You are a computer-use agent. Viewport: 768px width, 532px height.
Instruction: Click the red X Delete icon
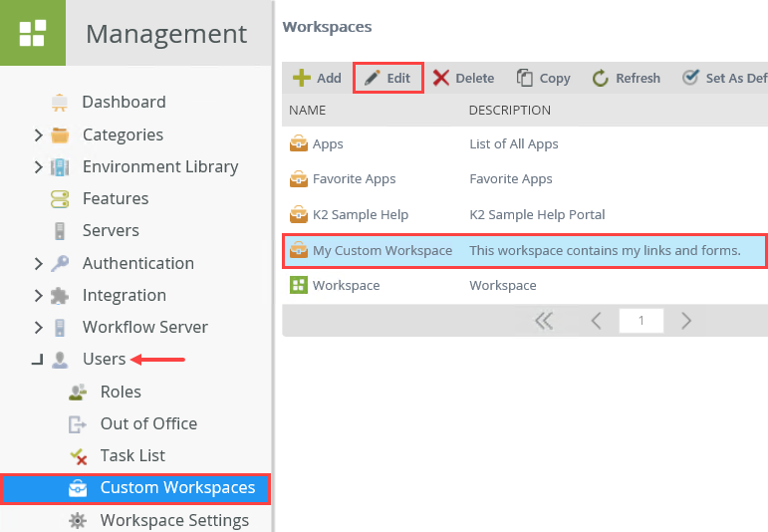pyautogui.click(x=441, y=78)
